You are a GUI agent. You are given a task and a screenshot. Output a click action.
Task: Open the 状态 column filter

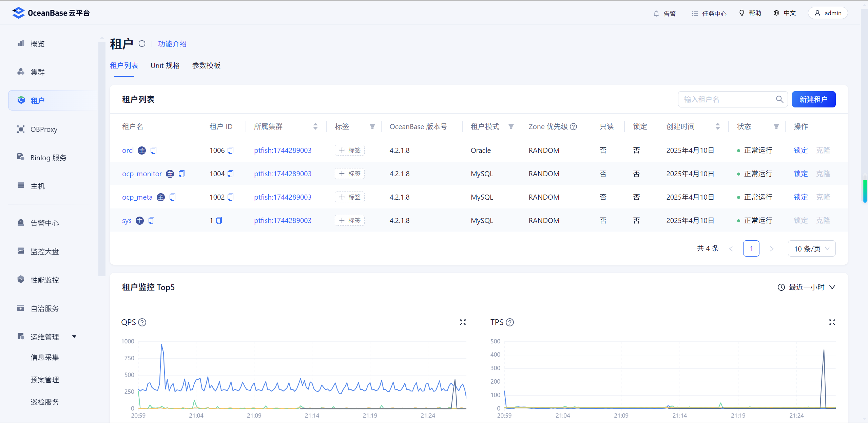pos(776,126)
